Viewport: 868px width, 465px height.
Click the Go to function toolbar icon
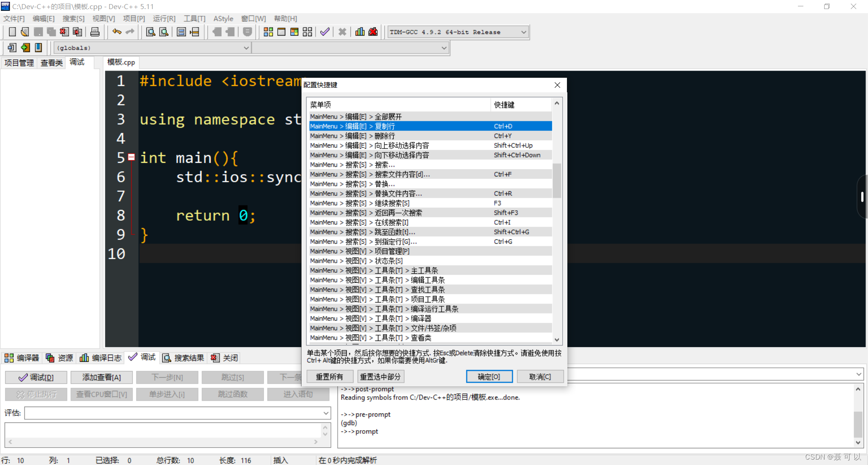pos(181,32)
